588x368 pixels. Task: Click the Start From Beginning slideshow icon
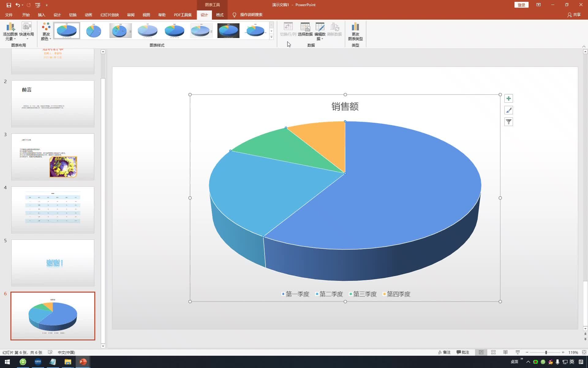38,5
